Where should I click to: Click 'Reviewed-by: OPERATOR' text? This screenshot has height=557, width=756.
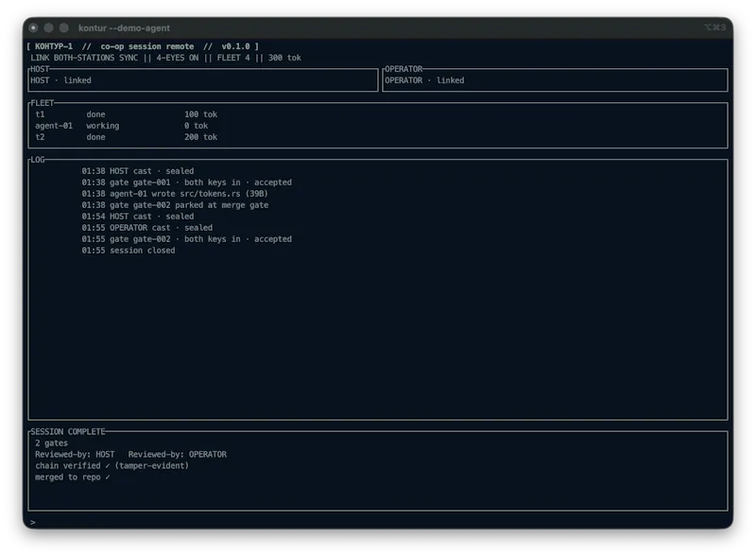pyautogui.click(x=178, y=455)
